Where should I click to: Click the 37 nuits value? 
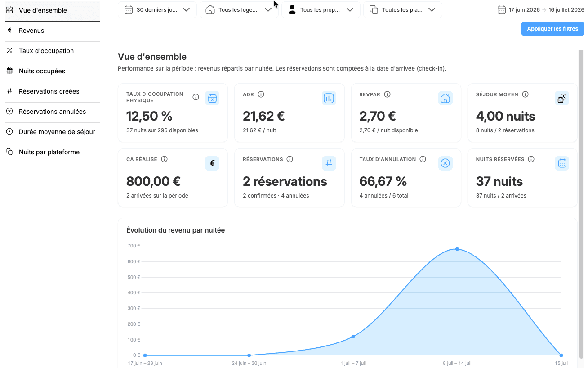[499, 181]
